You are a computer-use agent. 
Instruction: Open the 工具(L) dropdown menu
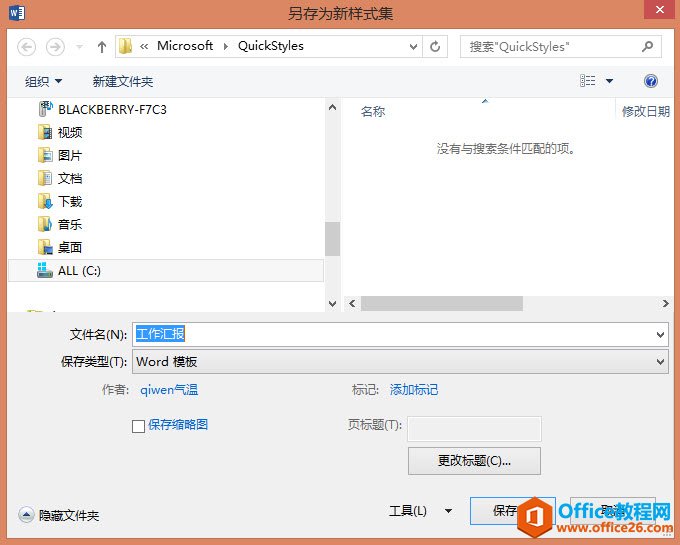click(x=421, y=511)
